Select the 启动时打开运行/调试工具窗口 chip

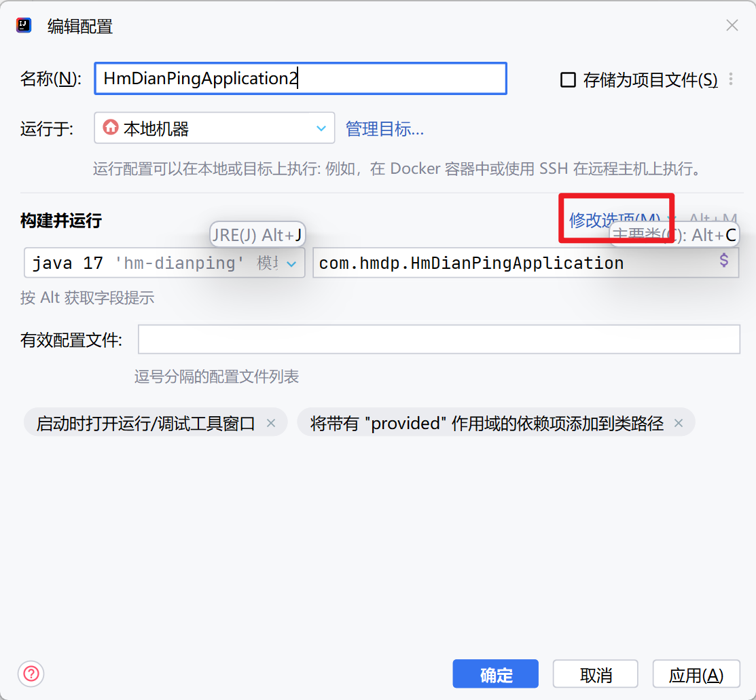(x=145, y=423)
